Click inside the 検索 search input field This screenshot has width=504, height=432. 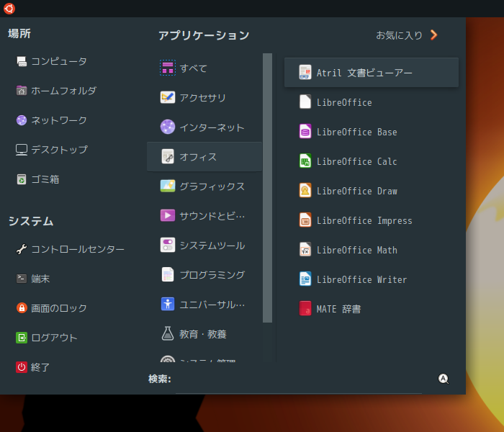[x=299, y=379]
